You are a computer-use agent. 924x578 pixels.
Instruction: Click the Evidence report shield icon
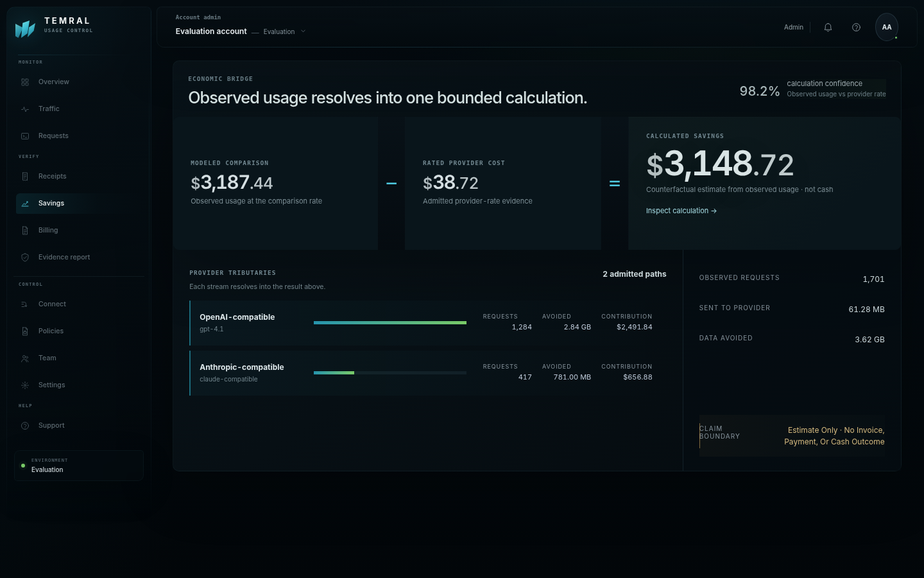point(25,258)
